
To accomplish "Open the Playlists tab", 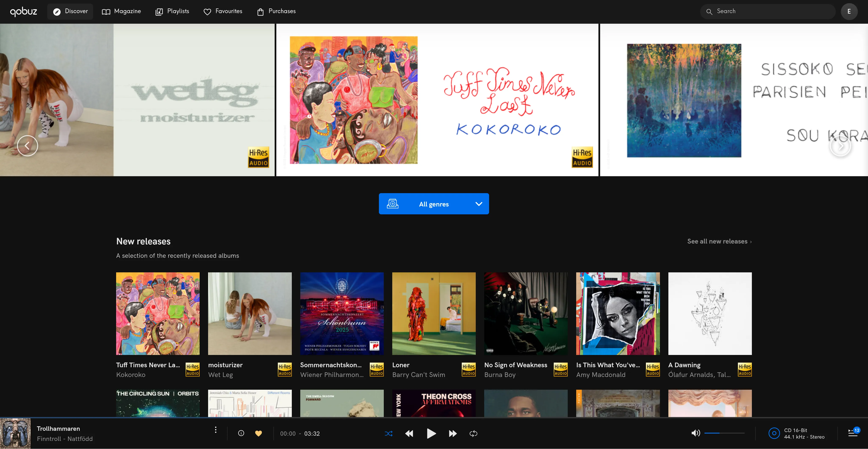I will tap(172, 11).
